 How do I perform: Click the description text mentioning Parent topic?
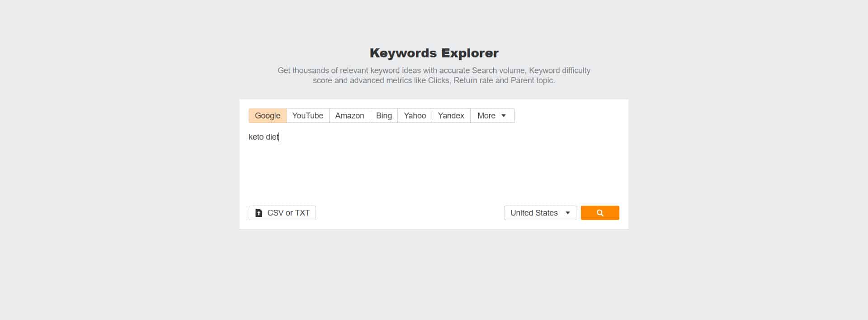tap(434, 75)
